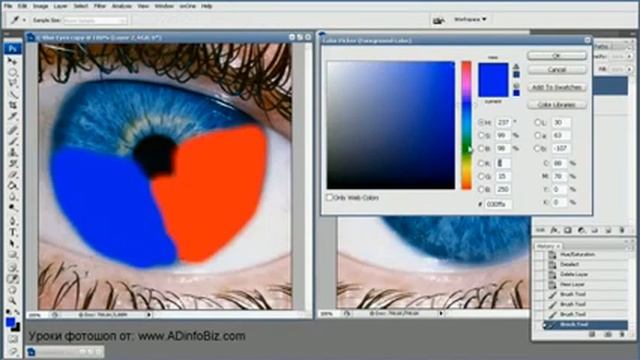
Task: Click the not-web-safe cube icon
Action: pyautogui.click(x=516, y=85)
